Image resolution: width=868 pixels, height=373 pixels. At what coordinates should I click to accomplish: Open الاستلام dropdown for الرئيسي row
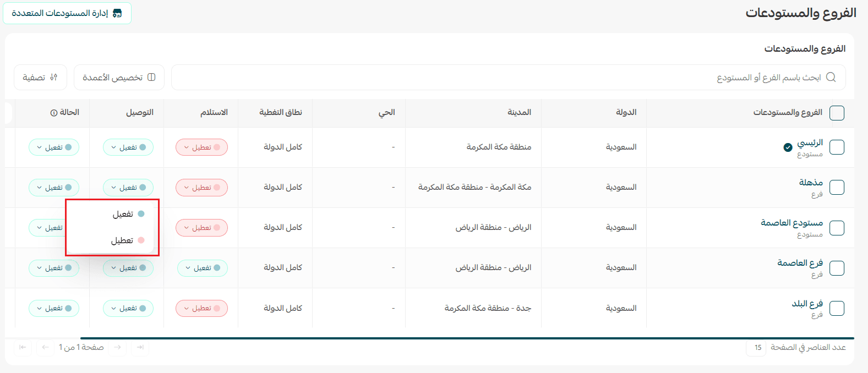click(201, 147)
